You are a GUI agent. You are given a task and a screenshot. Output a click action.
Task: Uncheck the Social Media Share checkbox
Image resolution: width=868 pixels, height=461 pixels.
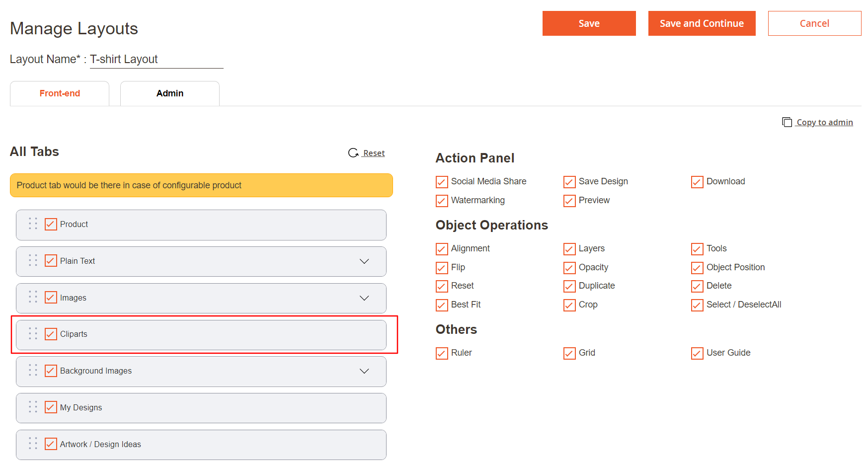click(x=442, y=182)
